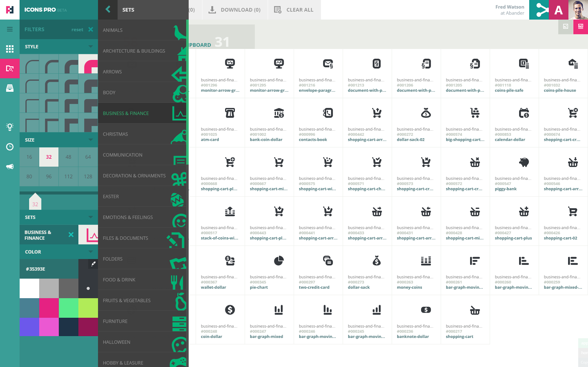Screen dimensions: 588x367
Task: Click the Clear All button
Action: [294, 10]
